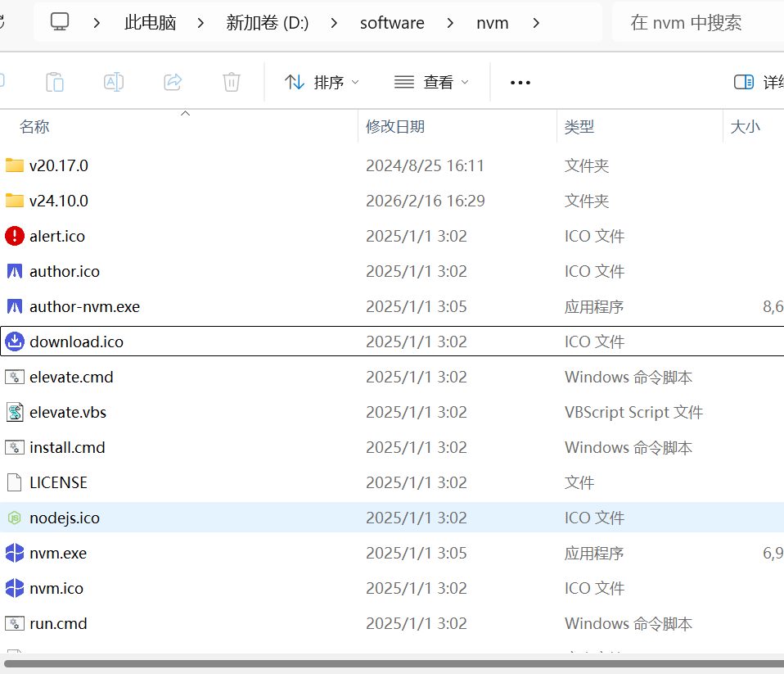Click the rename icon in toolbar
784x674 pixels.
[114, 82]
